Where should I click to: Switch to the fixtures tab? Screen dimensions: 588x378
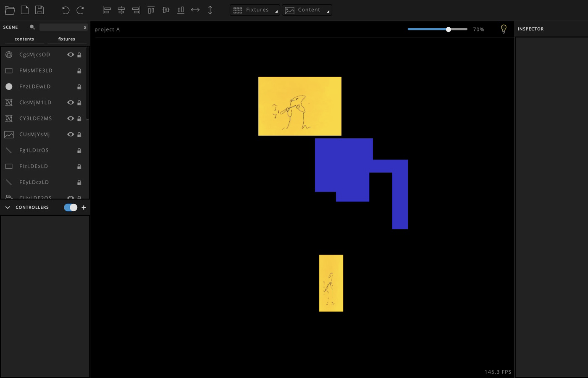click(x=66, y=39)
